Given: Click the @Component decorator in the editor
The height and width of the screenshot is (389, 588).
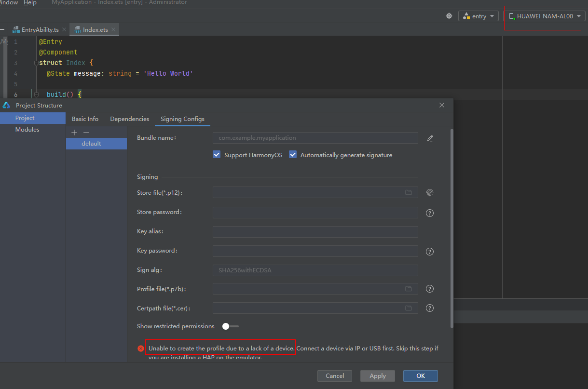Looking at the screenshot, I should [x=58, y=53].
